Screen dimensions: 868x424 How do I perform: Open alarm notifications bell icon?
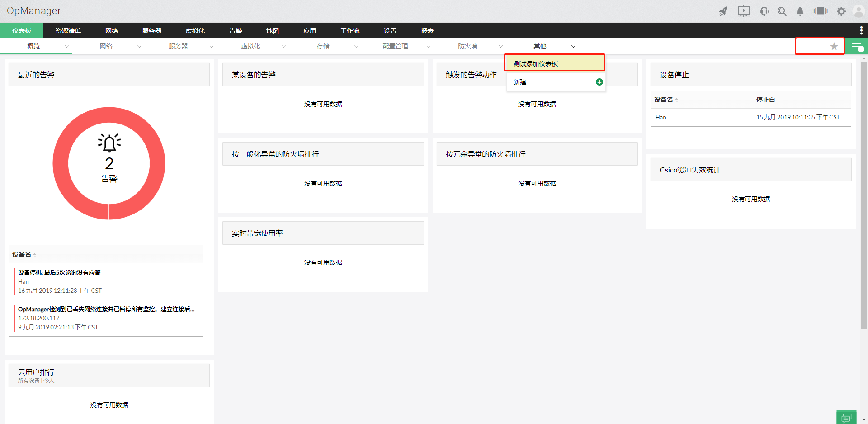(800, 11)
